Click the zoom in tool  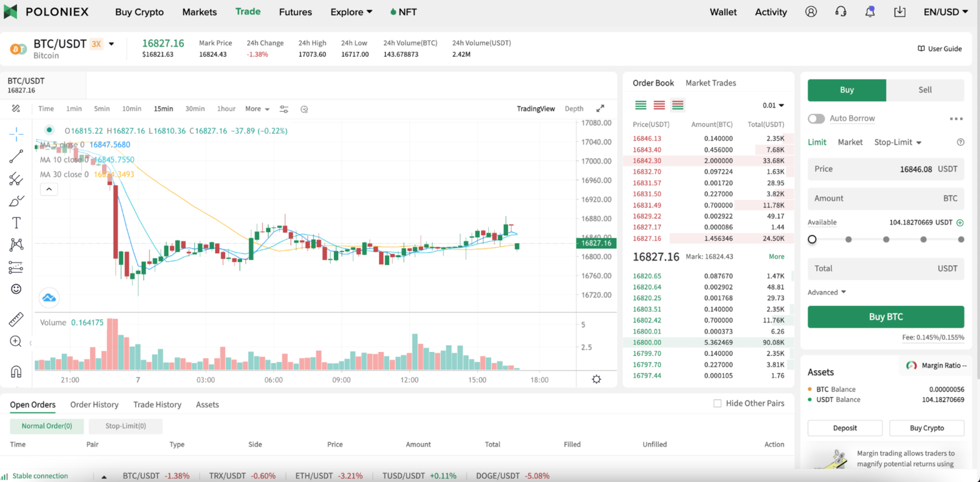pyautogui.click(x=16, y=342)
